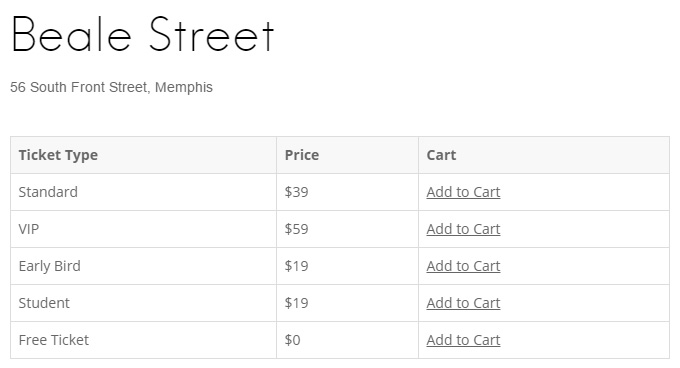Click the Ticket Type column header
The image size is (680, 368).
[58, 155]
